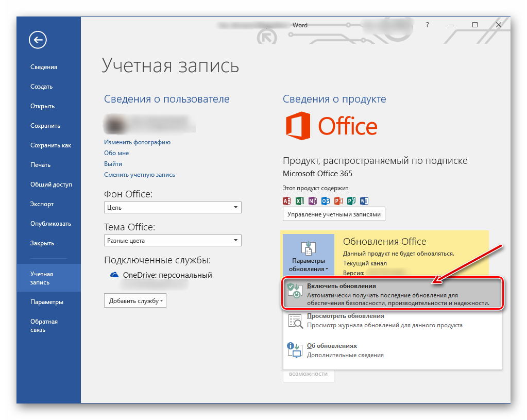Click the Outlook product icon
The width and height of the screenshot is (527, 420).
click(326, 201)
